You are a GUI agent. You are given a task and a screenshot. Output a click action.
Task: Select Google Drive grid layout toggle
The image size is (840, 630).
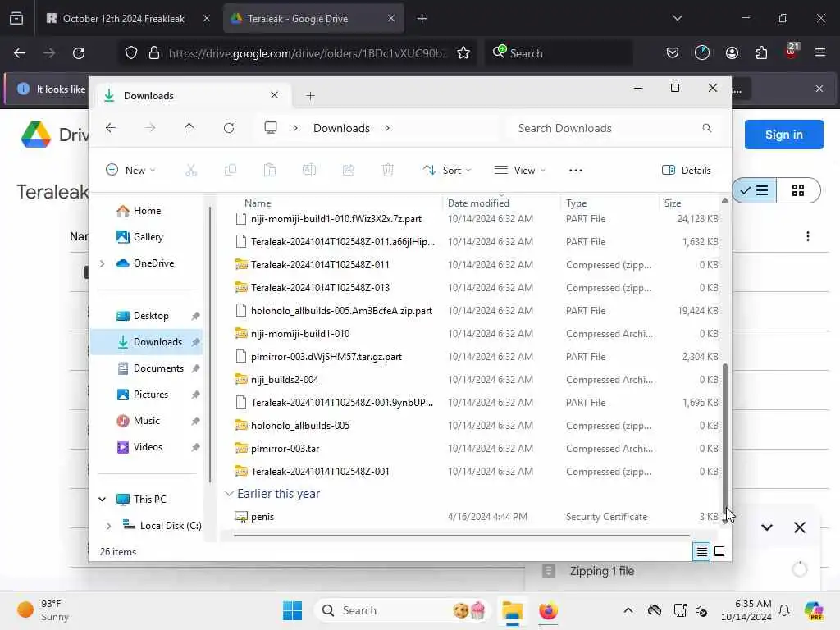(798, 190)
